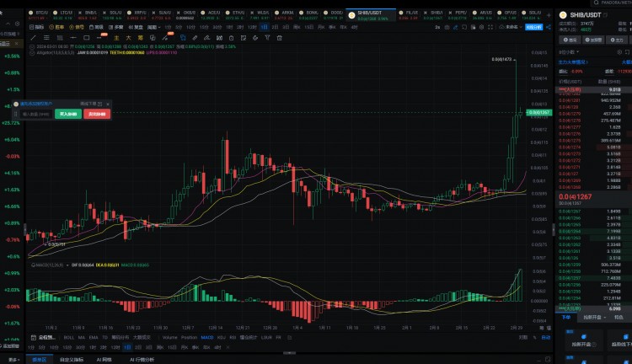
Task: Open the more drawing tools ellipsis
Action: point(99,38)
